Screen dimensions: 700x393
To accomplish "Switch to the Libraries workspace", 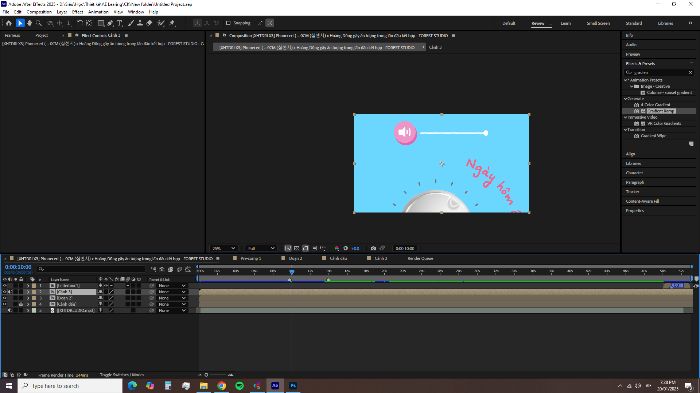I will click(665, 23).
